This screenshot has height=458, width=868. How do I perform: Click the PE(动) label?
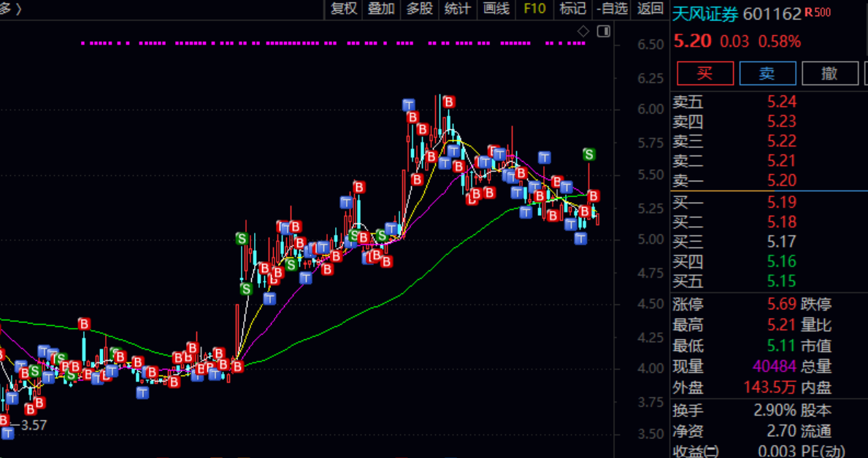coord(823,451)
